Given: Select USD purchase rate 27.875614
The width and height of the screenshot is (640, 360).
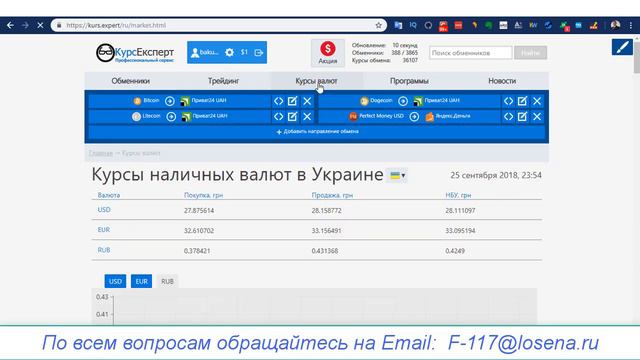Looking at the screenshot, I should 199,211.
